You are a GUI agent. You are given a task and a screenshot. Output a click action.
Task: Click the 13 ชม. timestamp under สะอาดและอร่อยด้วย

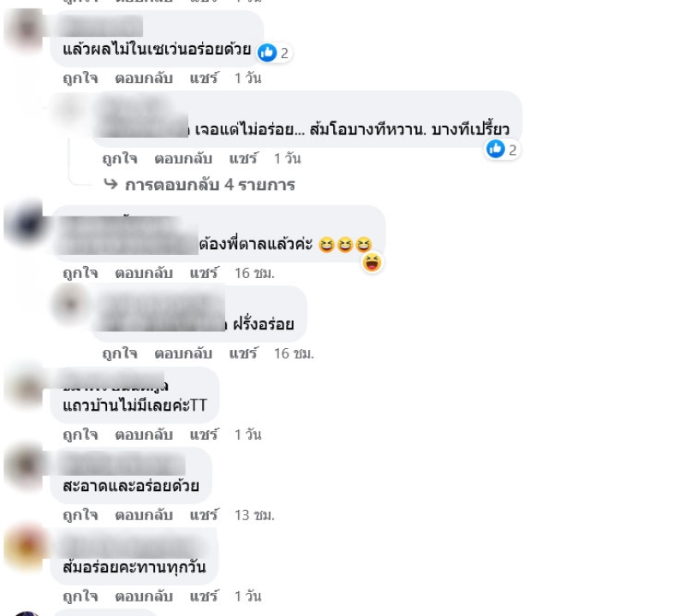tap(254, 515)
